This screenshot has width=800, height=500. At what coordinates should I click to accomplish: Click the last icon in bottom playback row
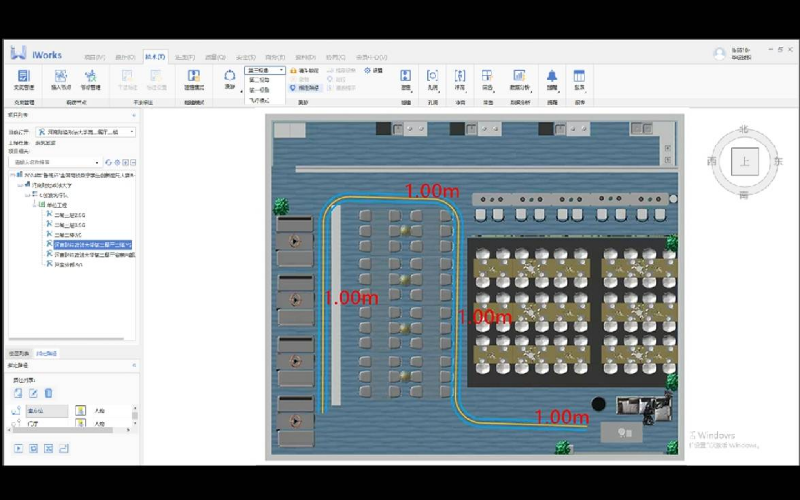tap(64, 448)
